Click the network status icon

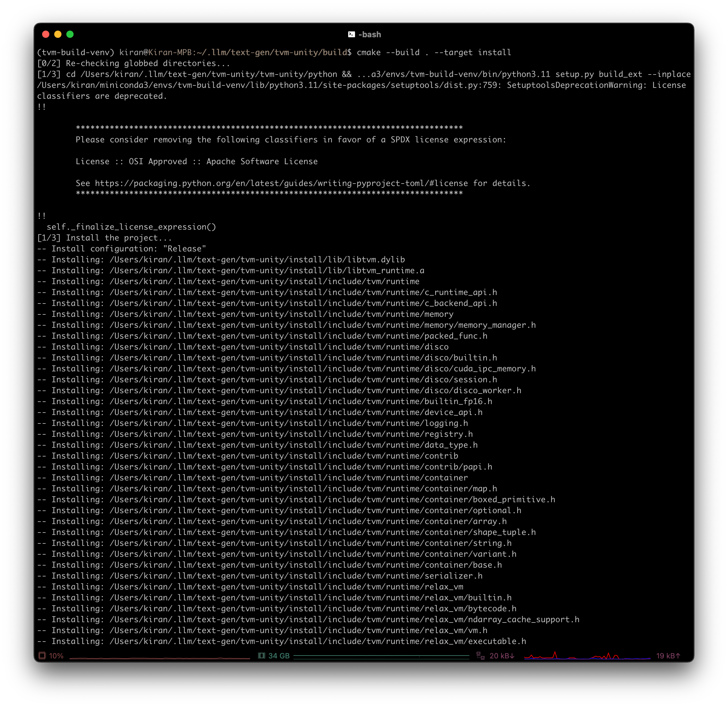tap(480, 656)
